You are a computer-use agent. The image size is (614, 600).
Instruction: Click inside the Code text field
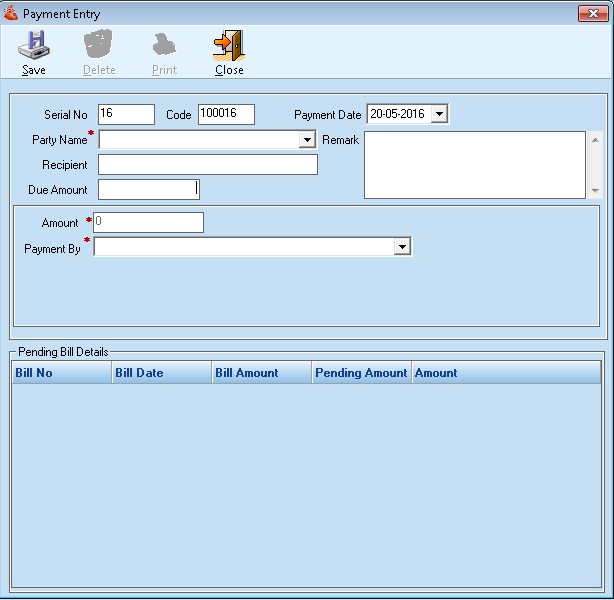[x=226, y=114]
